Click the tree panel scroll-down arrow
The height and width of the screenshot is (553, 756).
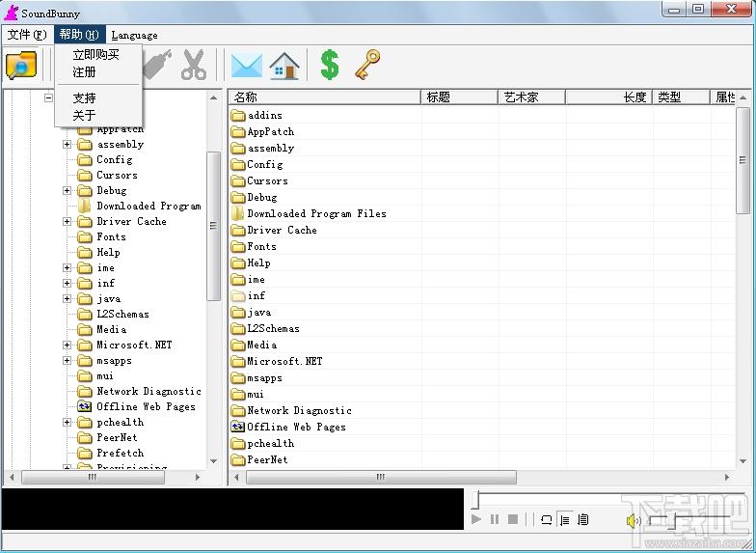(214, 461)
